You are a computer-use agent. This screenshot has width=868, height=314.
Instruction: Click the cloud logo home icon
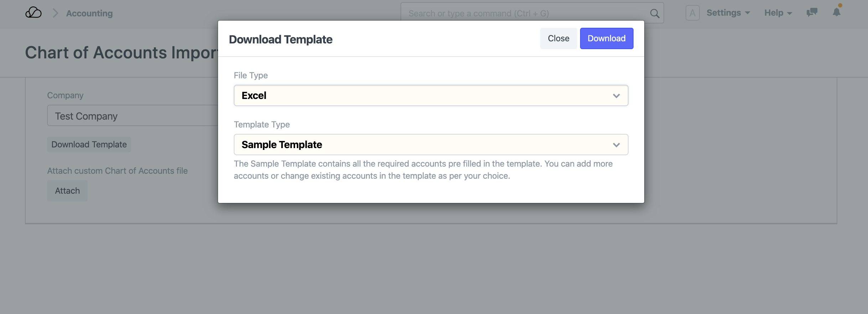tap(33, 13)
